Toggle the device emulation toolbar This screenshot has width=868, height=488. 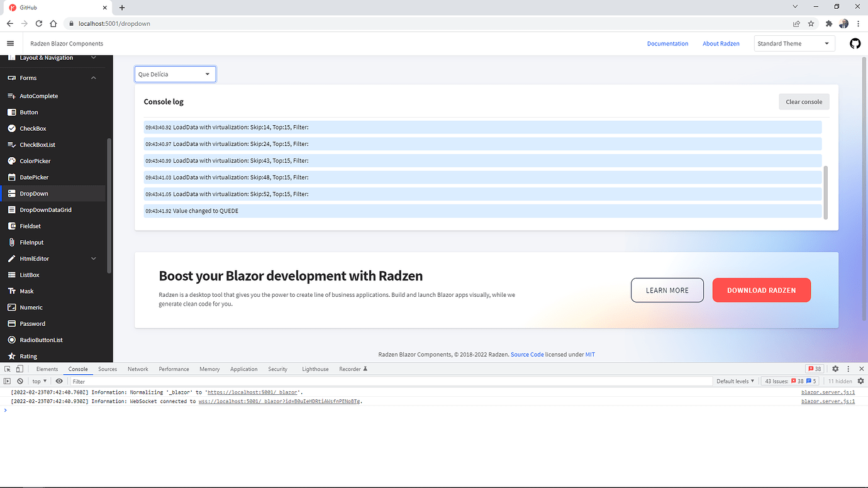click(18, 369)
